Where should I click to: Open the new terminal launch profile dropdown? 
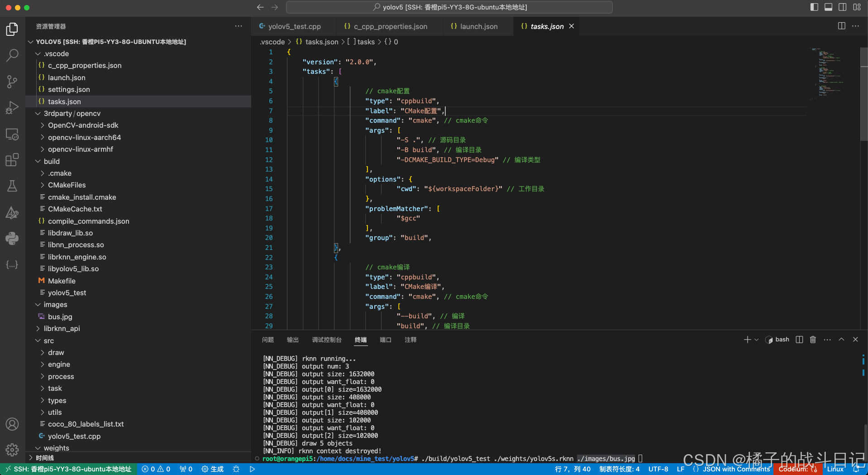click(x=757, y=340)
